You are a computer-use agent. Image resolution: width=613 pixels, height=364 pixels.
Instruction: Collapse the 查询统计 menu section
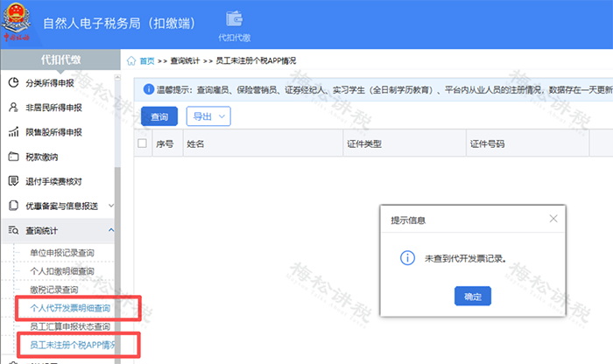pyautogui.click(x=111, y=230)
